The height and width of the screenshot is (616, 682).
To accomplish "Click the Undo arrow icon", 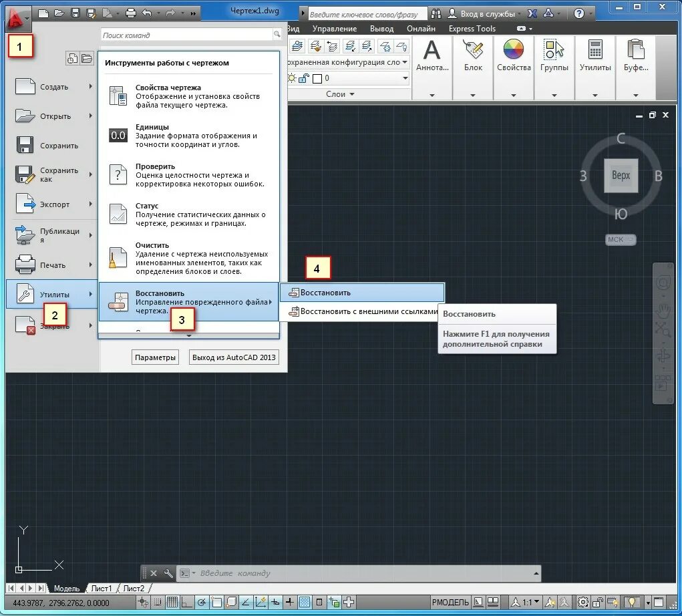I will point(146,13).
